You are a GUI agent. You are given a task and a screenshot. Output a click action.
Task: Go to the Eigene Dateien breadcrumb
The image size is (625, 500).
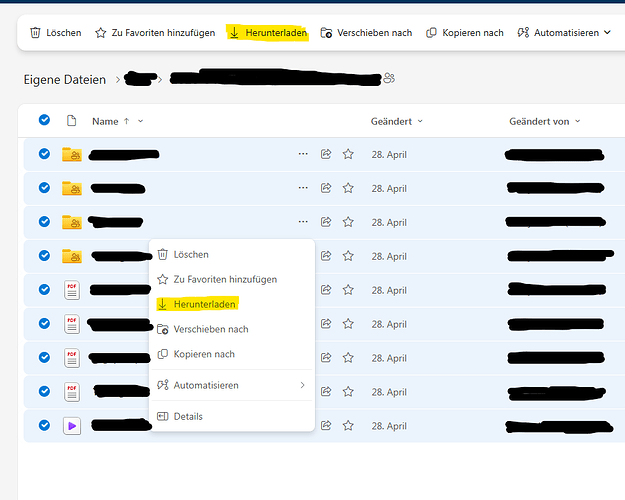pyautogui.click(x=65, y=79)
